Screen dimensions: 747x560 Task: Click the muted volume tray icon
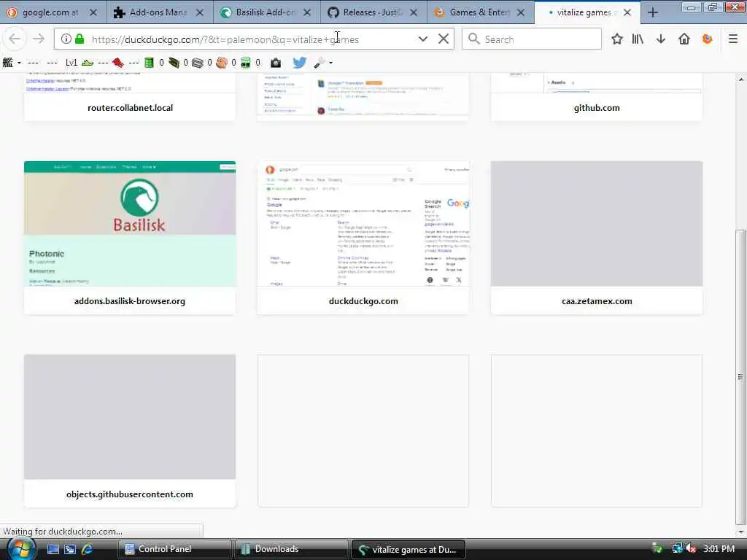[691, 549]
